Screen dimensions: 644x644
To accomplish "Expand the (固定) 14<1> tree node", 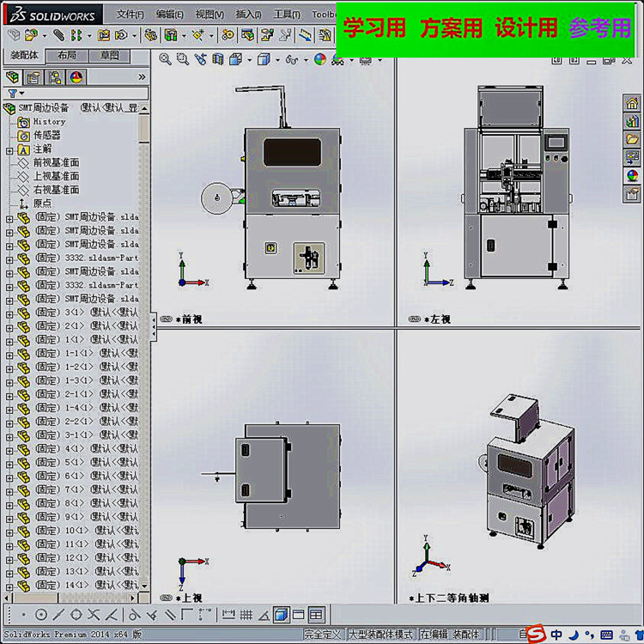I will pyautogui.click(x=9, y=587).
